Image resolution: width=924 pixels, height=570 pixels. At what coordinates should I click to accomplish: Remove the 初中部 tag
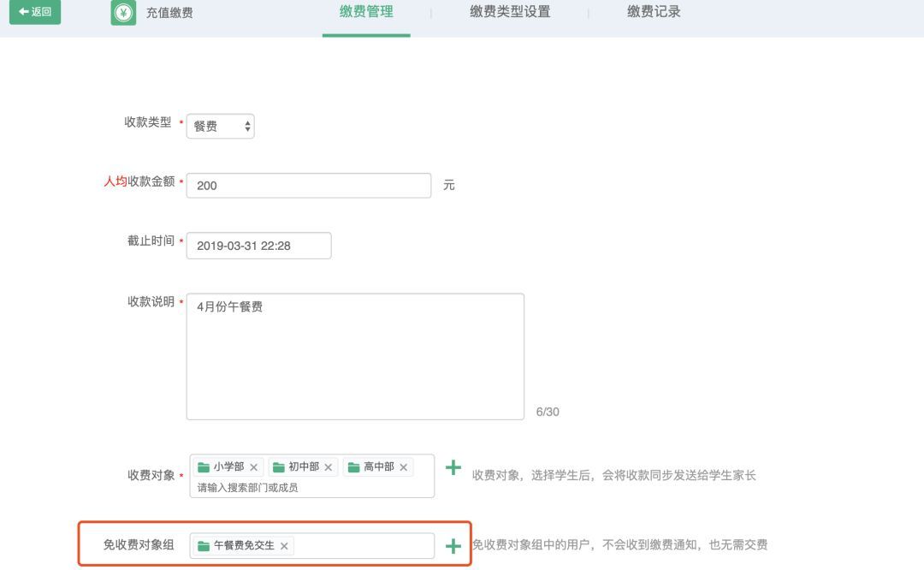[x=329, y=467]
